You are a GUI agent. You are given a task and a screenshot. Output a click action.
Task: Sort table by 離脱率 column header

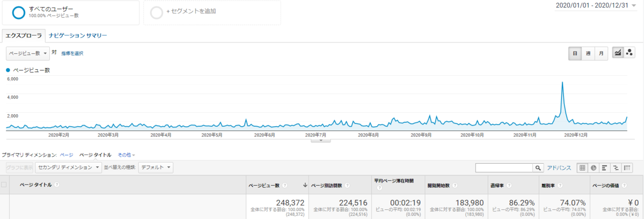tap(549, 185)
